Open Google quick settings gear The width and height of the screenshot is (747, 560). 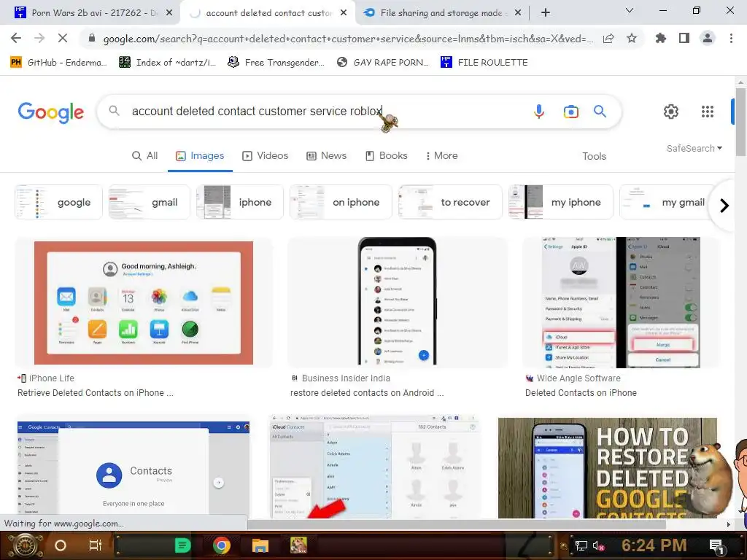(671, 112)
